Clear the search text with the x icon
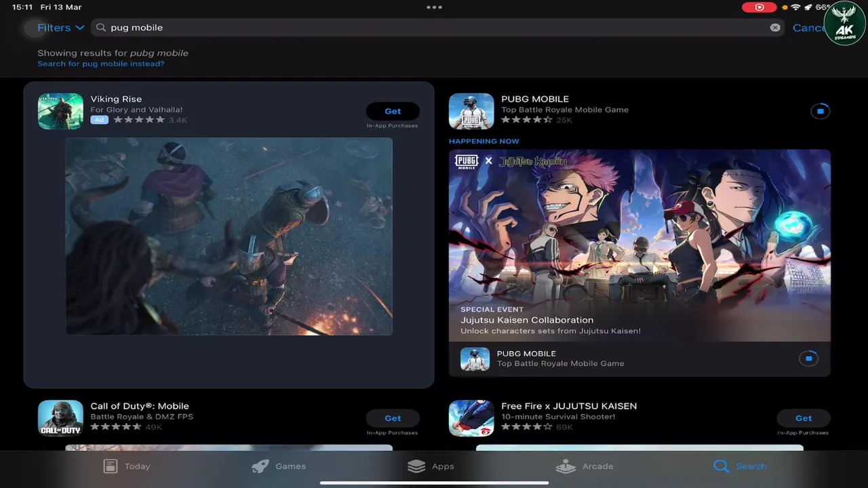The width and height of the screenshot is (868, 488). 774,28
